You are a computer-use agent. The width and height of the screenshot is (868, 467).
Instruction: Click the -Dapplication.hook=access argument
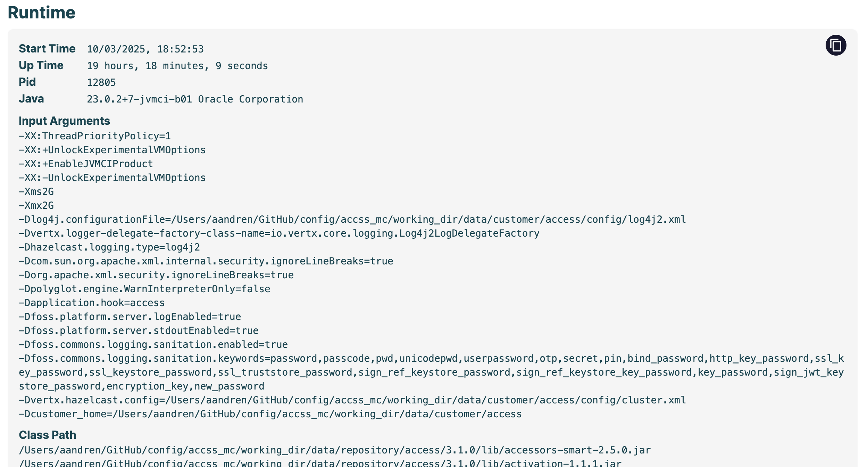(x=92, y=303)
